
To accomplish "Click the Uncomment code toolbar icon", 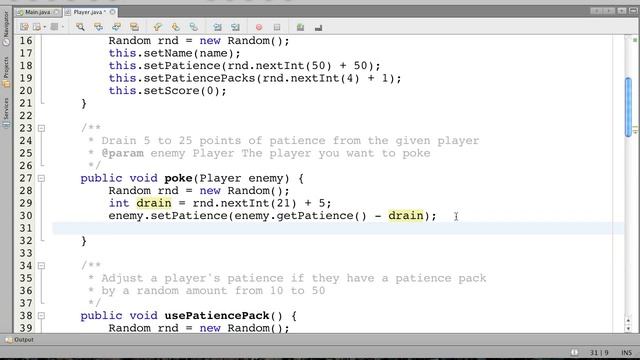I will click(318, 27).
